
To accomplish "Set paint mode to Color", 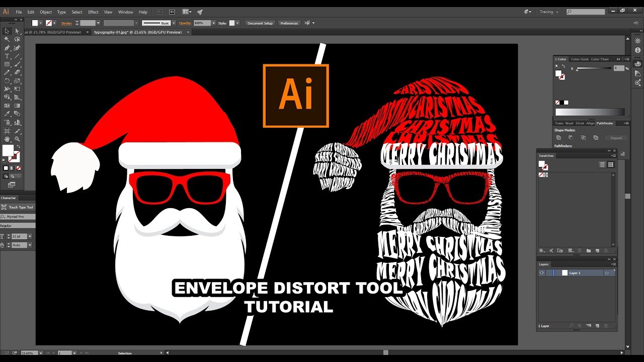I will [6, 168].
